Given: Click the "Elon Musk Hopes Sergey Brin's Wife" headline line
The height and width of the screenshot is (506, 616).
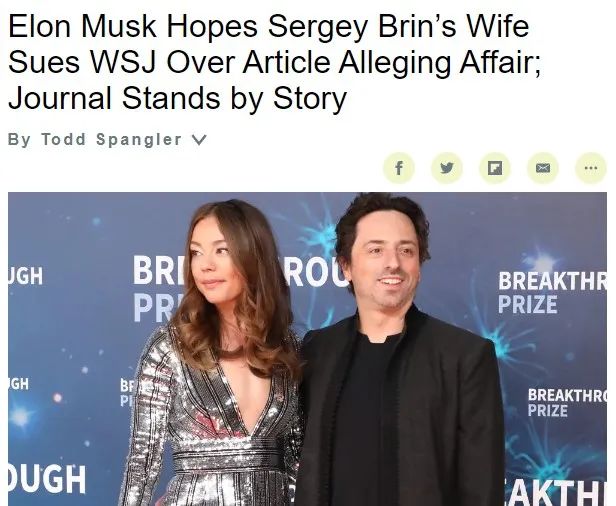Looking at the screenshot, I should (x=269, y=26).
